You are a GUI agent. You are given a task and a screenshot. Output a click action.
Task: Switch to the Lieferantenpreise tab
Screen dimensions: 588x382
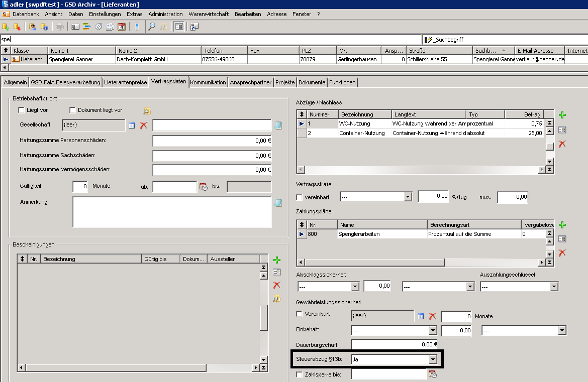click(x=125, y=82)
